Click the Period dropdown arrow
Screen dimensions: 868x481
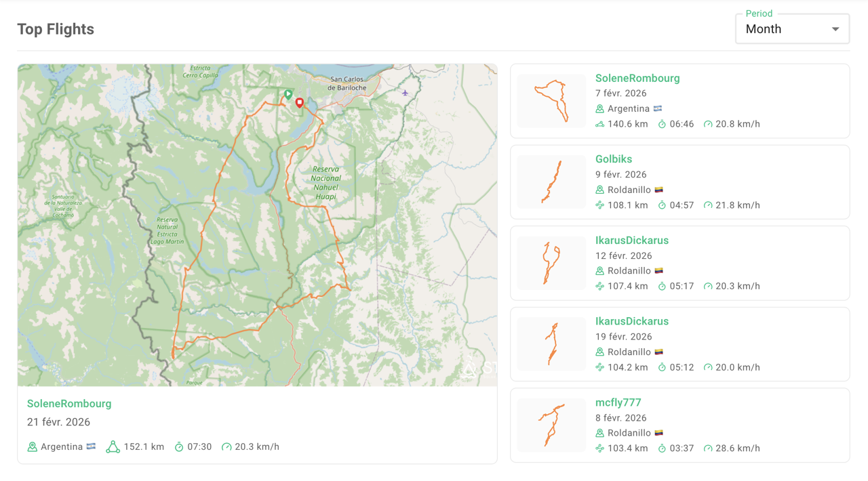(x=835, y=29)
